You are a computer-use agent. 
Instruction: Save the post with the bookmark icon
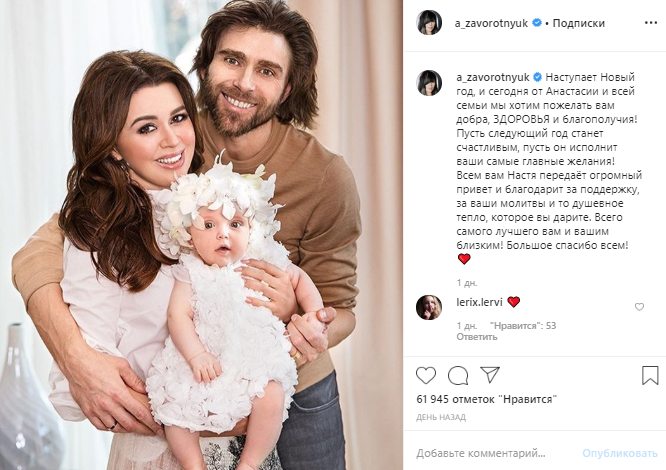pyautogui.click(x=650, y=375)
